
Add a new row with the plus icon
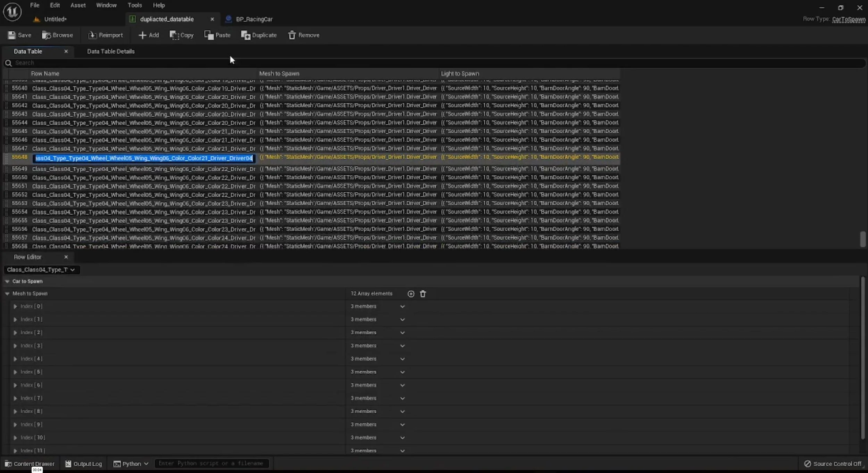tap(142, 35)
